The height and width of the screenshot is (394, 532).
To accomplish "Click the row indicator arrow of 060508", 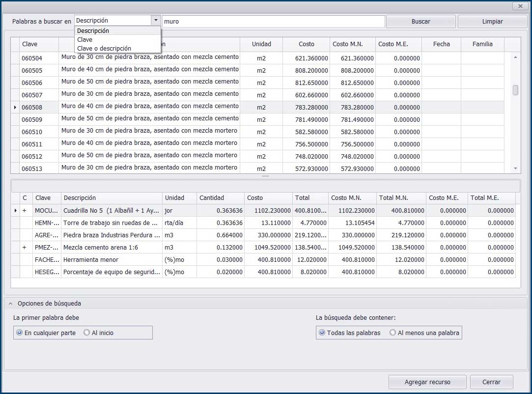I will pos(15,107).
